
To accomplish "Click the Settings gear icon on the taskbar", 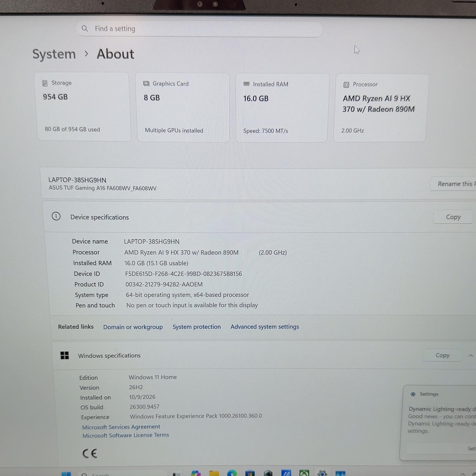I will pyautogui.click(x=322, y=473).
